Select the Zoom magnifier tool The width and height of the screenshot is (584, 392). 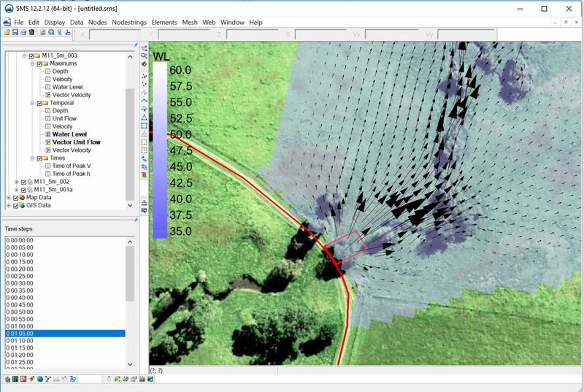(x=145, y=55)
